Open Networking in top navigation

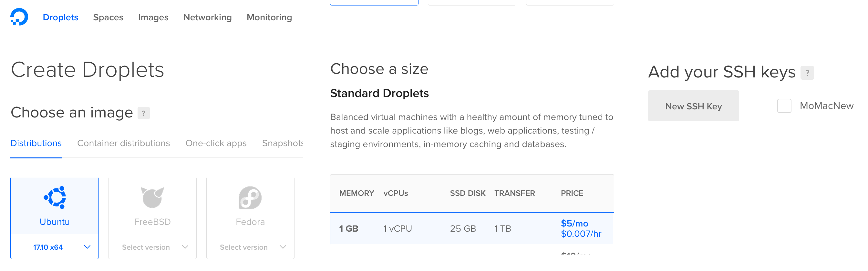pyautogui.click(x=208, y=17)
